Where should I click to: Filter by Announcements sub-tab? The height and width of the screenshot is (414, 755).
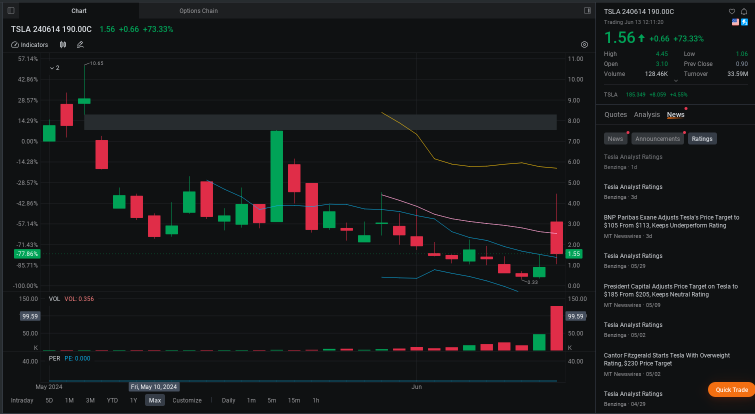pyautogui.click(x=657, y=139)
